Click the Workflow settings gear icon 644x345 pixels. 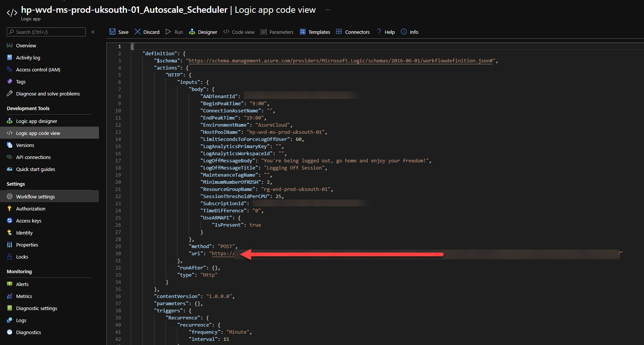tap(10, 197)
